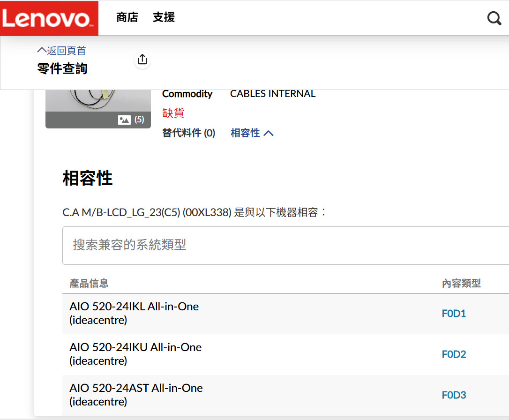Select 替代料件 (0)
This screenshot has width=509, height=420.
click(188, 133)
